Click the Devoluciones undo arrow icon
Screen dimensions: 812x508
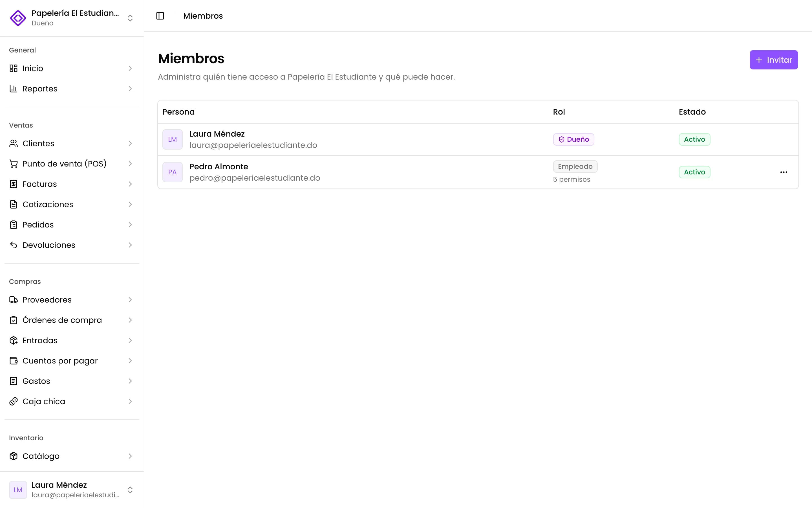(x=14, y=245)
